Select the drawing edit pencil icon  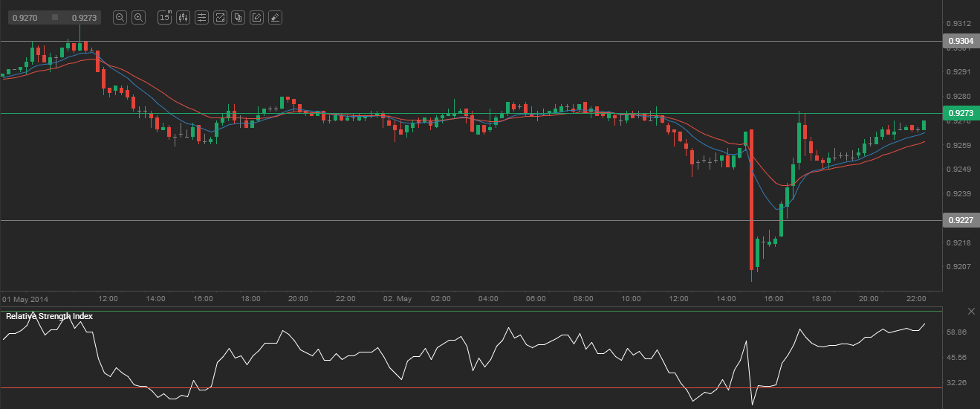click(256, 17)
